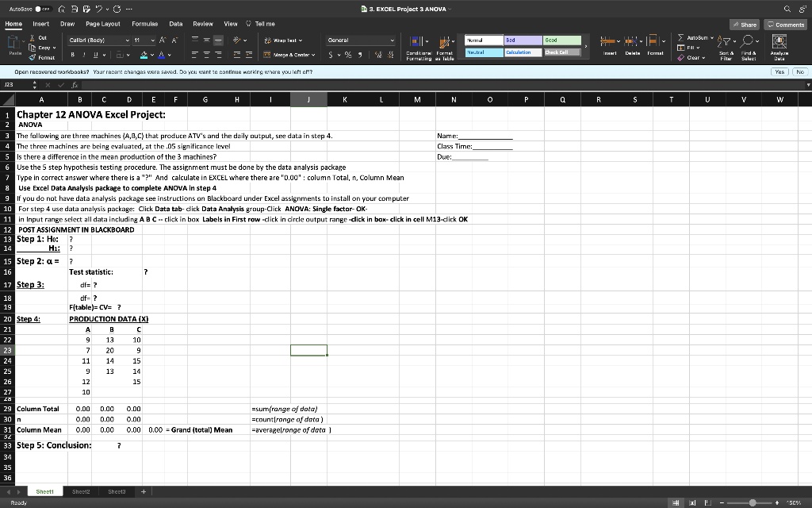The image size is (812, 508).
Task: Toggle Center horizontal alignment button
Action: 207,55
